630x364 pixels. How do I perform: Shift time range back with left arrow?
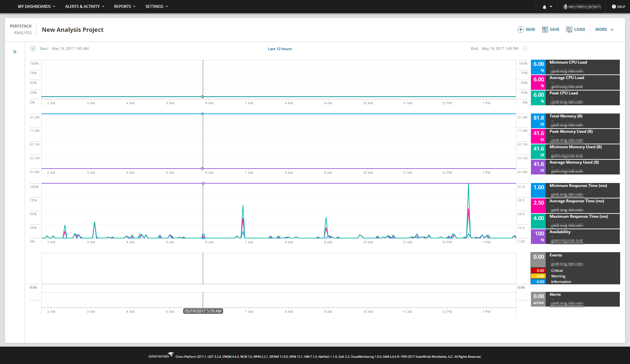(33, 49)
